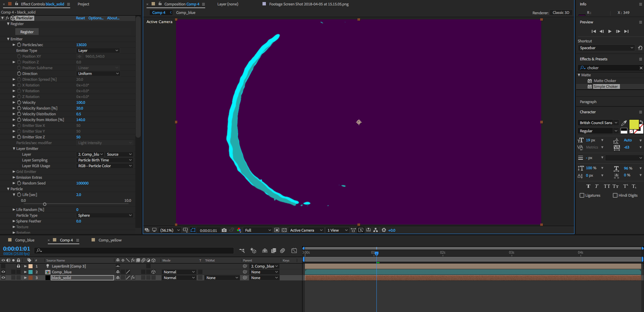Expand the Emission Extras group
Screen dimensions: 644x312
tap(14, 177)
